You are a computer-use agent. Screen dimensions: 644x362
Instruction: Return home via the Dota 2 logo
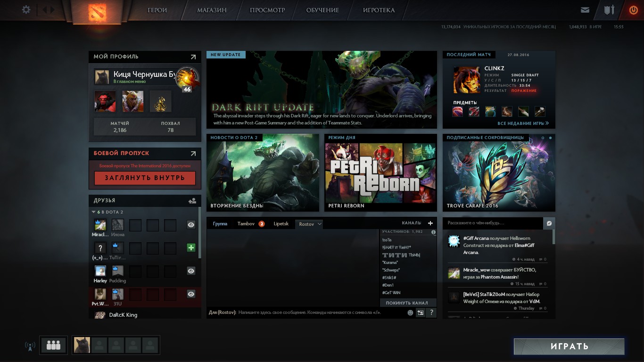coord(99,12)
